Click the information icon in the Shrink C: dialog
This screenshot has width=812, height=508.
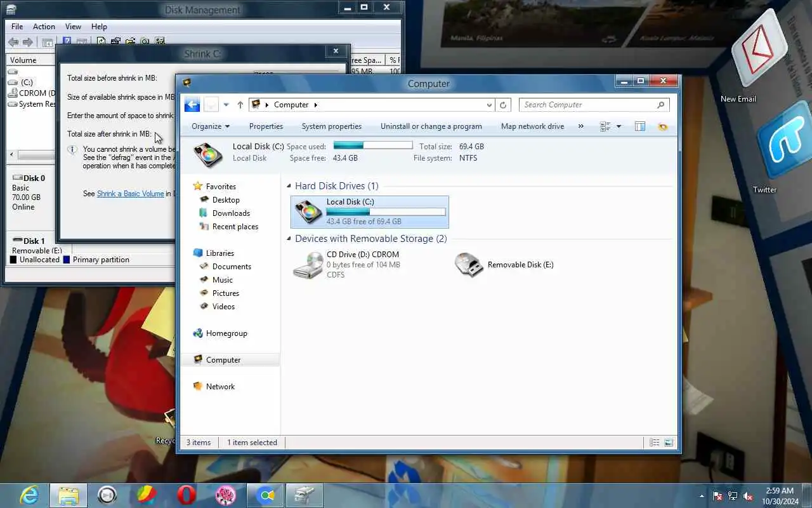pos(73,150)
